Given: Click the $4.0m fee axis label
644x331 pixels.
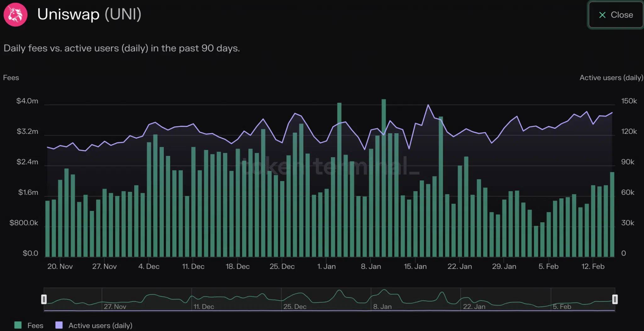Looking at the screenshot, I should point(27,101).
